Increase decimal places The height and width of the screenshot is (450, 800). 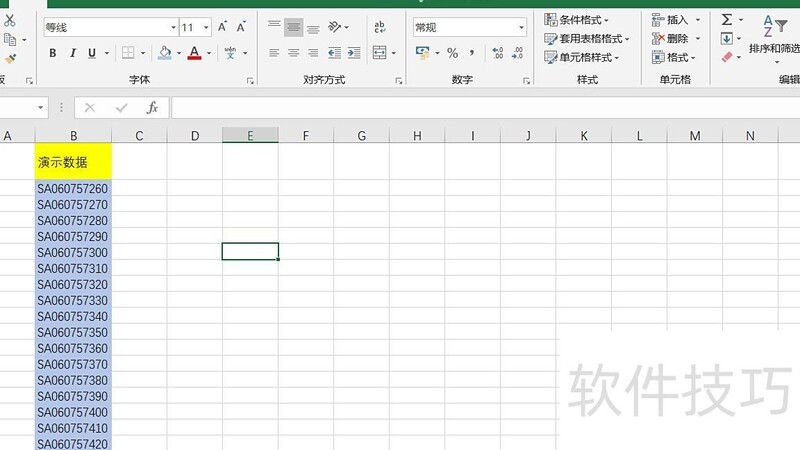(497, 53)
